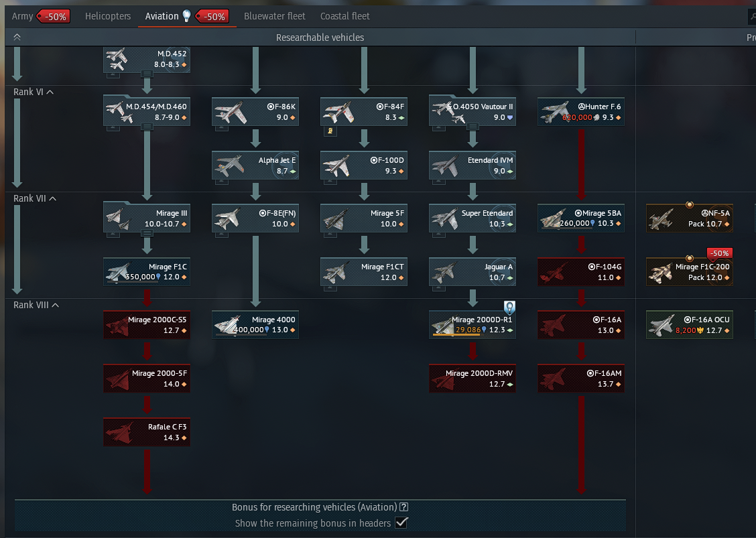
Task: Select the Aviation tab
Action: click(162, 16)
